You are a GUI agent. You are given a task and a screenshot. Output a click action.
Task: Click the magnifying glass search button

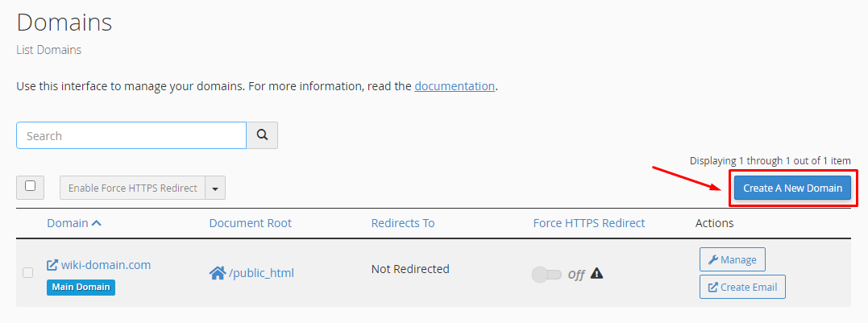[x=262, y=135]
